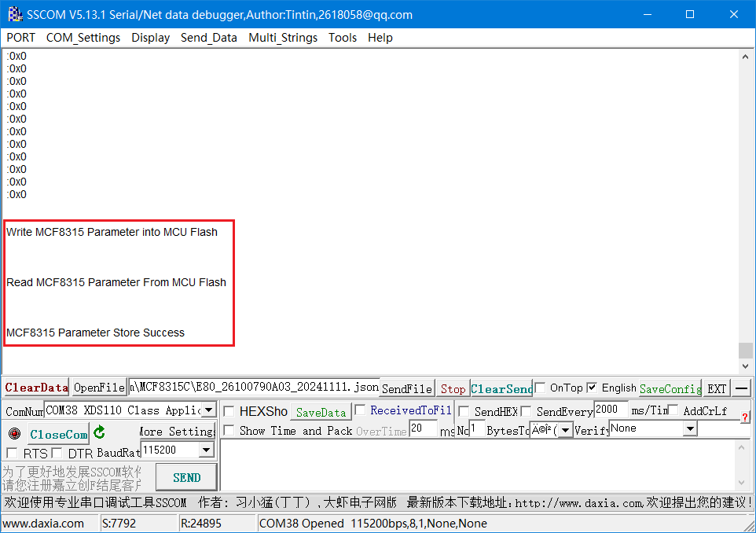Enable the HEXShow checkbox
Screen dimensions: 756x533
tap(227, 412)
